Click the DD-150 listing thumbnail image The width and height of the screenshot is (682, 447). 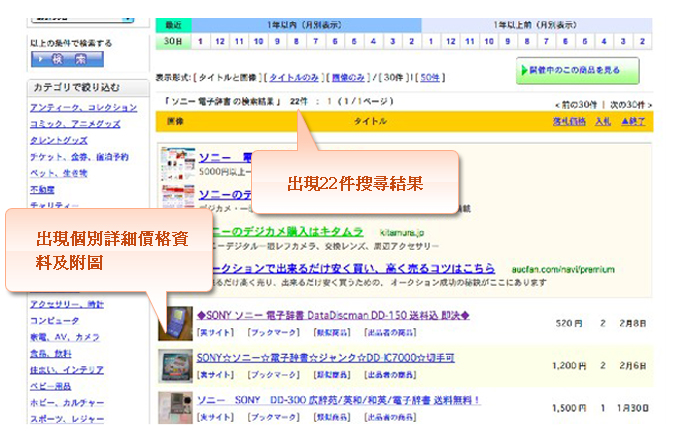pyautogui.click(x=175, y=323)
